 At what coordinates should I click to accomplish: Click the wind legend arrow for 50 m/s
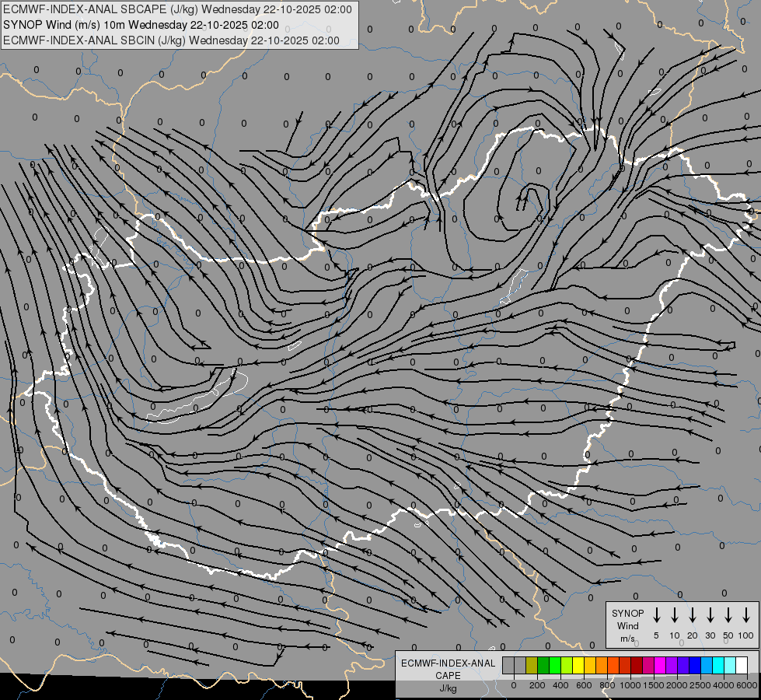tap(728, 615)
